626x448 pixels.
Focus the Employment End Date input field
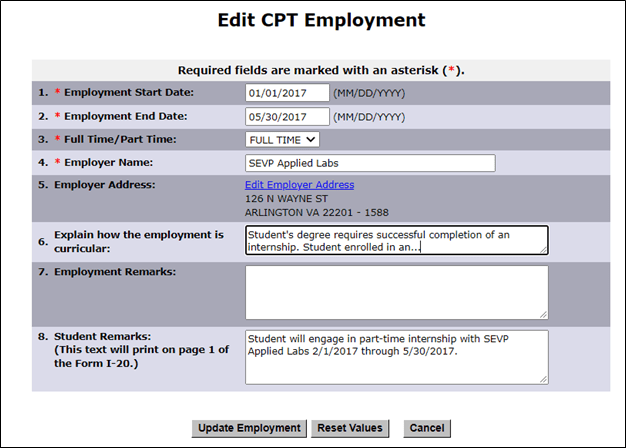pos(287,116)
